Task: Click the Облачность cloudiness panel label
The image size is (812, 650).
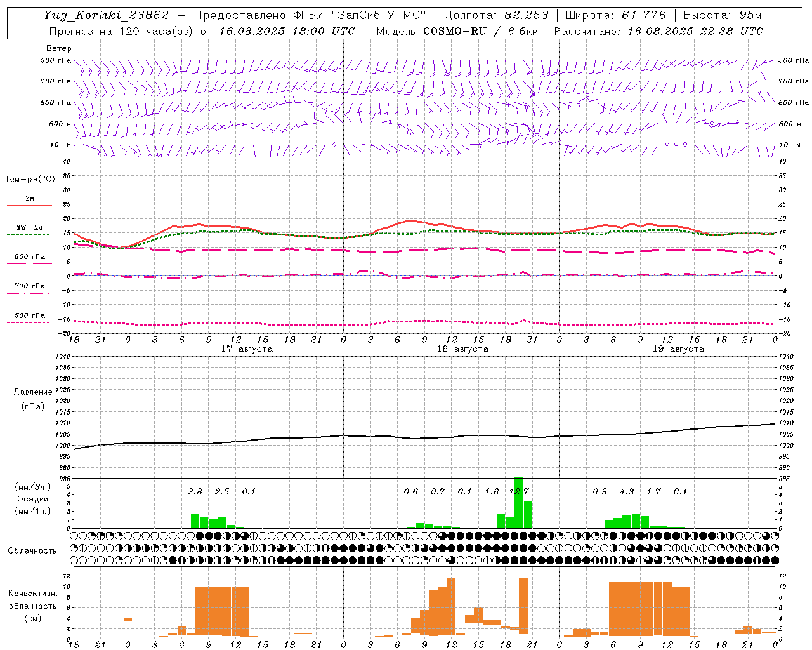Action: tap(32, 551)
